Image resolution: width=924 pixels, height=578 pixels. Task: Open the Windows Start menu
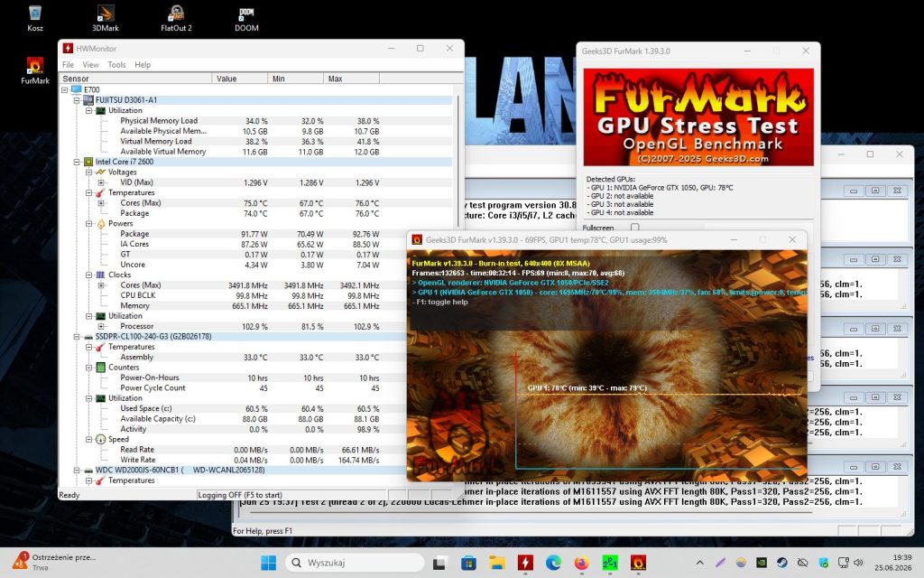(268, 563)
